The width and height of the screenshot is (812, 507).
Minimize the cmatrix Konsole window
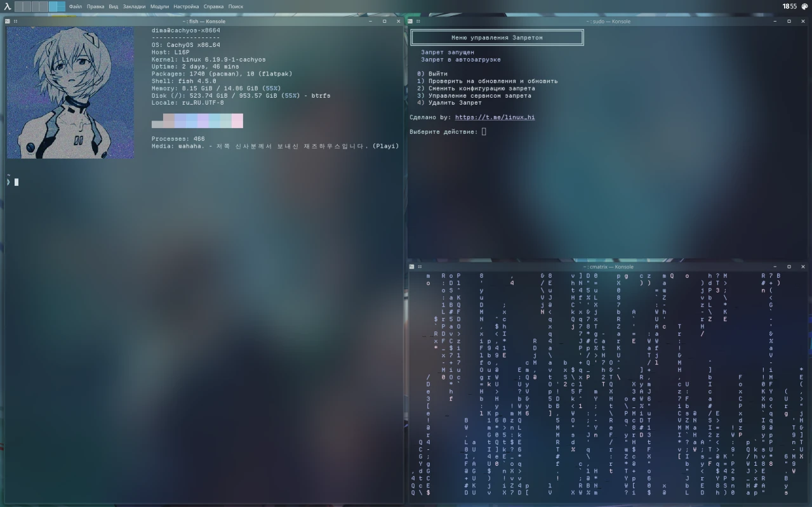(x=775, y=267)
